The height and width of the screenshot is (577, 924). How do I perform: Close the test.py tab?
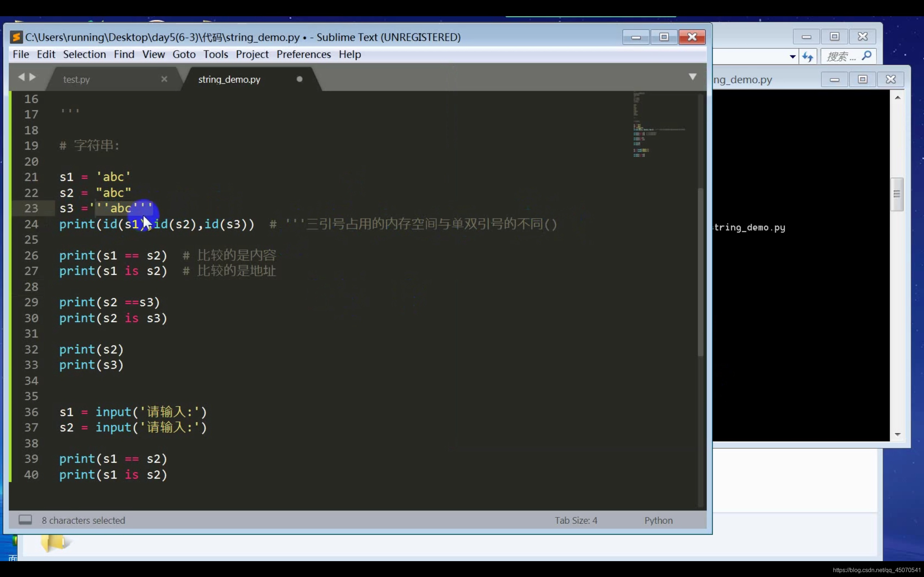164,79
